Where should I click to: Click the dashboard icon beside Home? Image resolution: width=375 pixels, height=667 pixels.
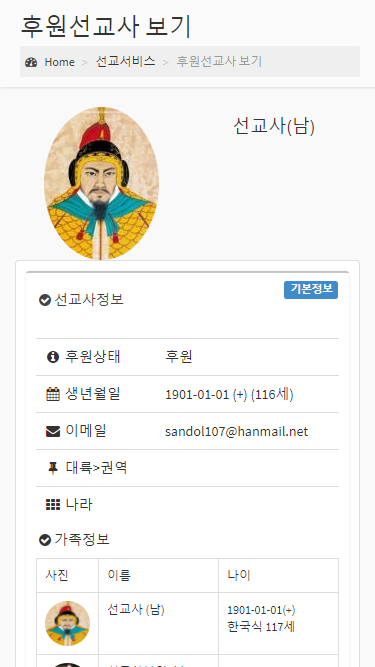click(x=31, y=62)
